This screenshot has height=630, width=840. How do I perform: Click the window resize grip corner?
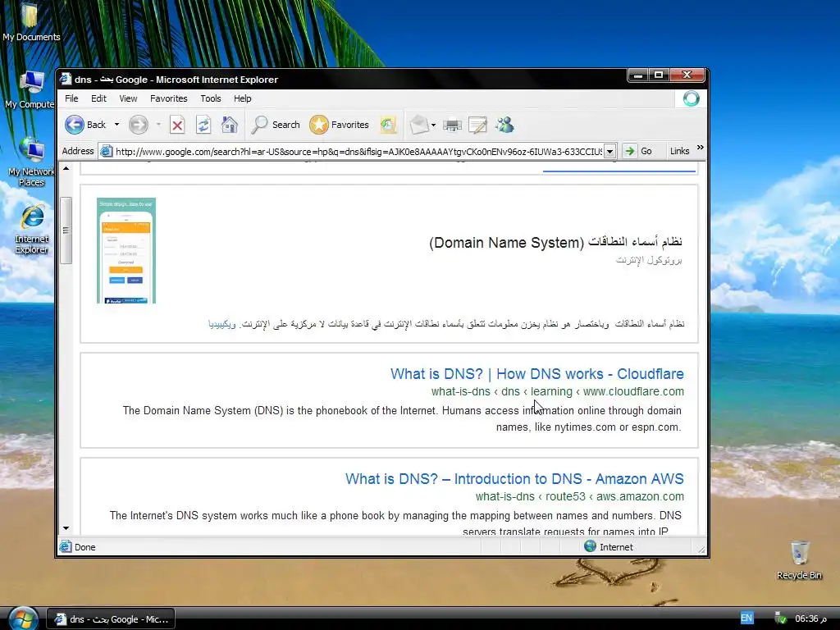(701, 549)
